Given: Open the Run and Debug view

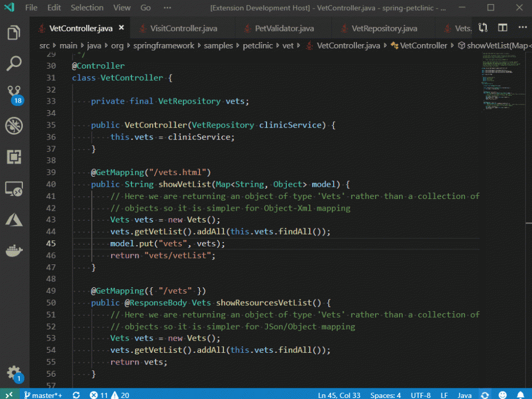Looking at the screenshot, I should (14, 127).
